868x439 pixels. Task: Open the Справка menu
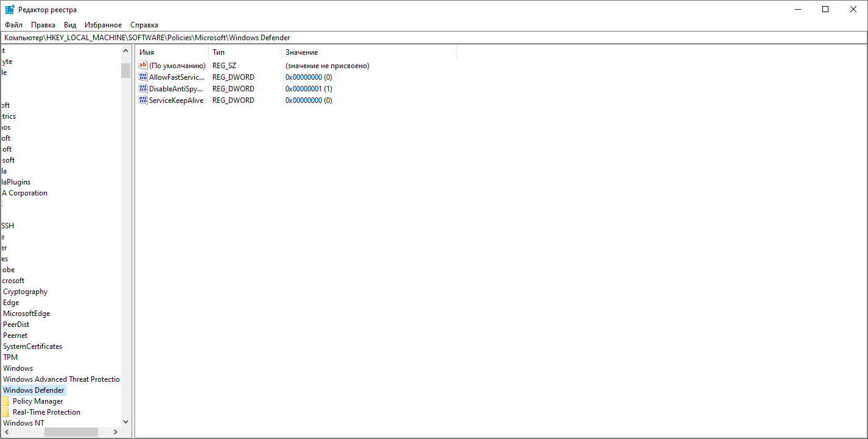(x=144, y=25)
